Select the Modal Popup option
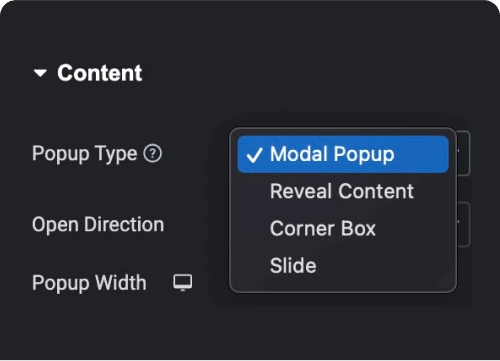Image resolution: width=500 pixels, height=361 pixels. 332,154
